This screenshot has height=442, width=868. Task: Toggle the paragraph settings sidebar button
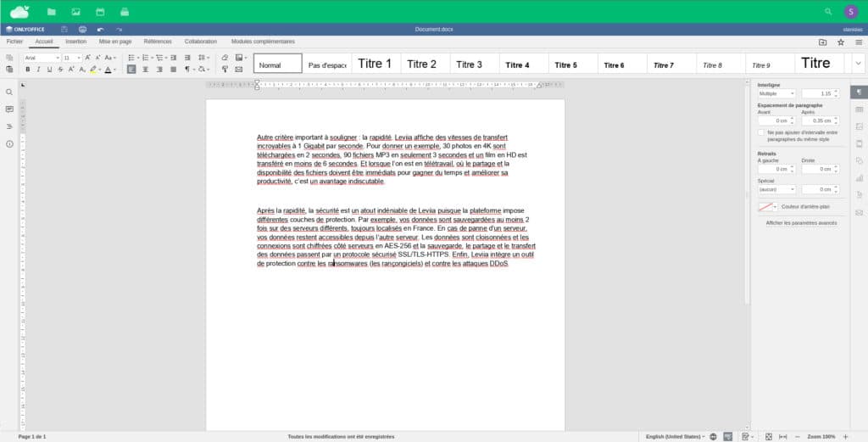pyautogui.click(x=859, y=92)
